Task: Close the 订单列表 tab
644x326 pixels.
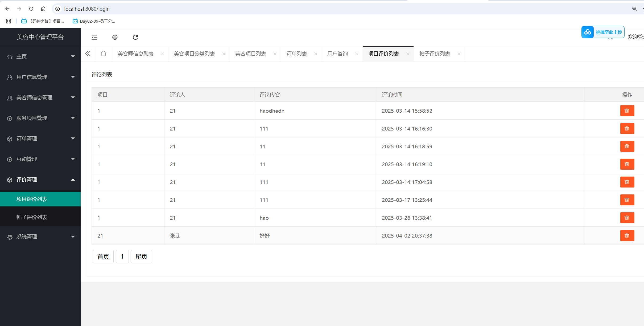Action: point(316,54)
